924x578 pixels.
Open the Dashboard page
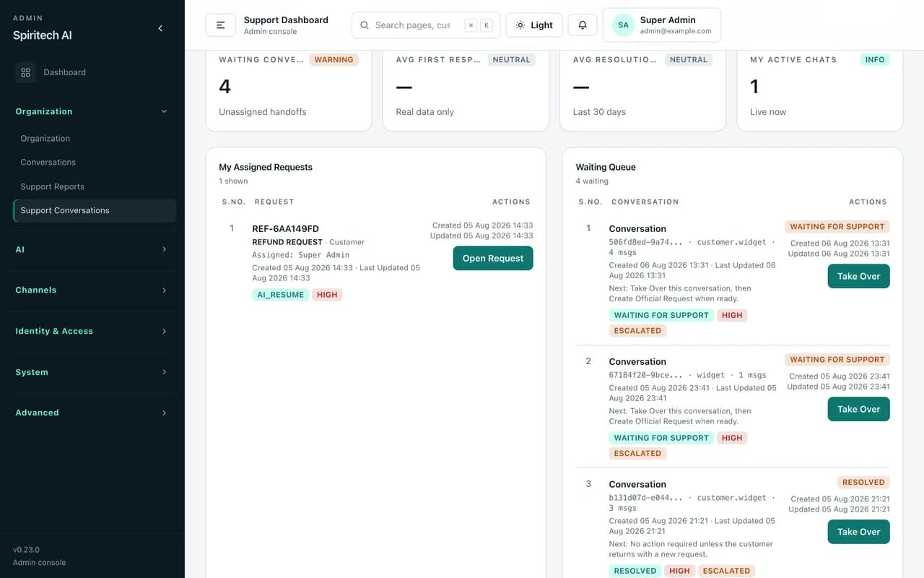click(94, 72)
